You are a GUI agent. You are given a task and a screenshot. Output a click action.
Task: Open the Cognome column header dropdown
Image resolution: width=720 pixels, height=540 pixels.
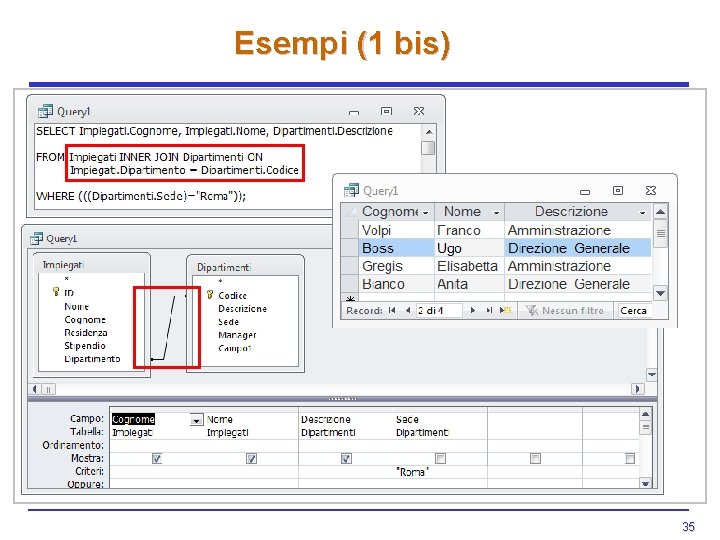pyautogui.click(x=426, y=213)
